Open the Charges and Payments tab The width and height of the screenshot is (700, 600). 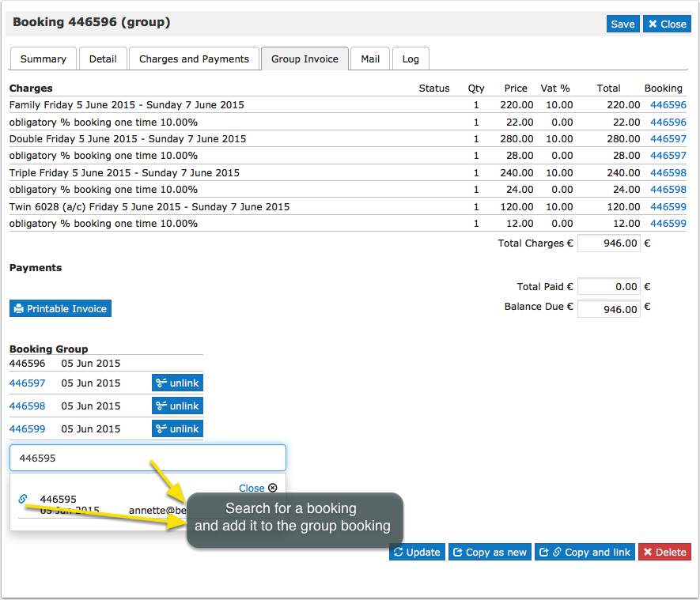tap(194, 58)
